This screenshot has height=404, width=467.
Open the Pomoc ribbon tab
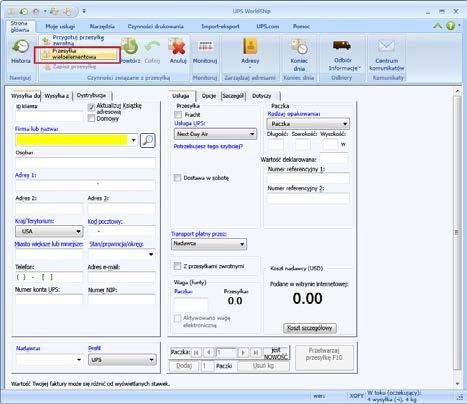[x=301, y=26]
